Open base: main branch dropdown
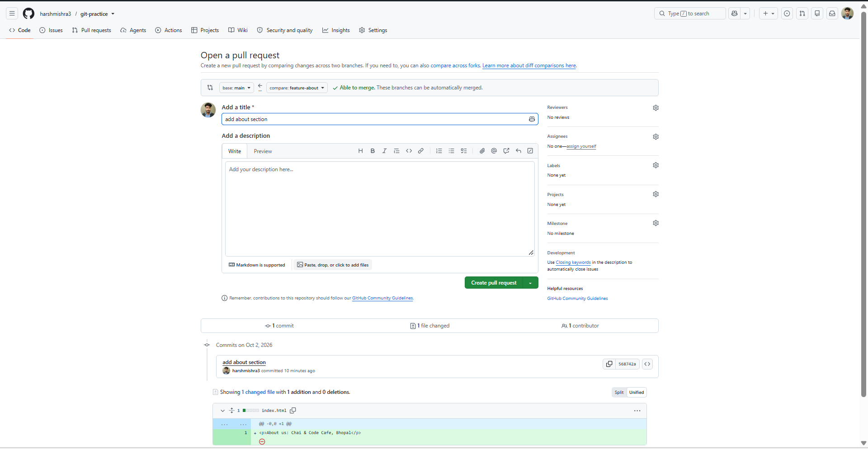The image size is (868, 449). click(x=236, y=88)
